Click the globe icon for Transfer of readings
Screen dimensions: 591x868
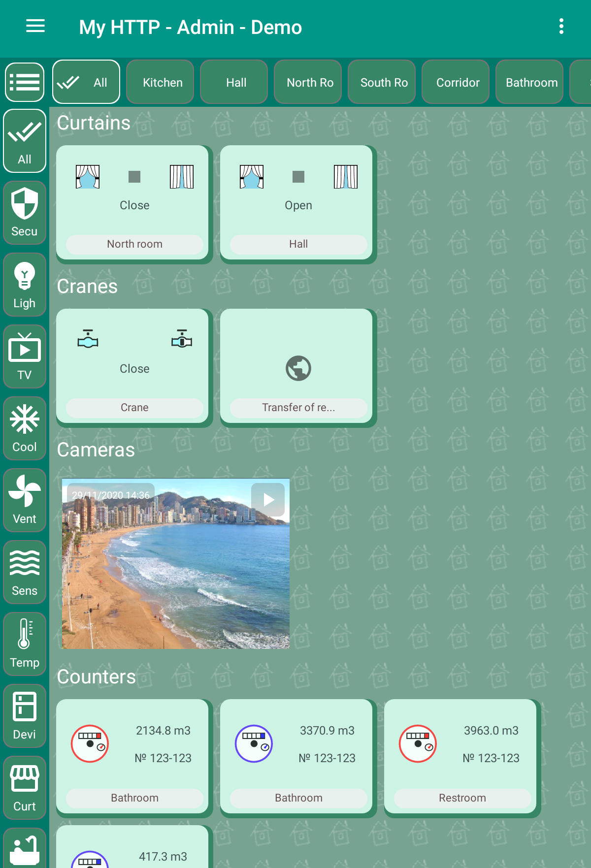(298, 368)
